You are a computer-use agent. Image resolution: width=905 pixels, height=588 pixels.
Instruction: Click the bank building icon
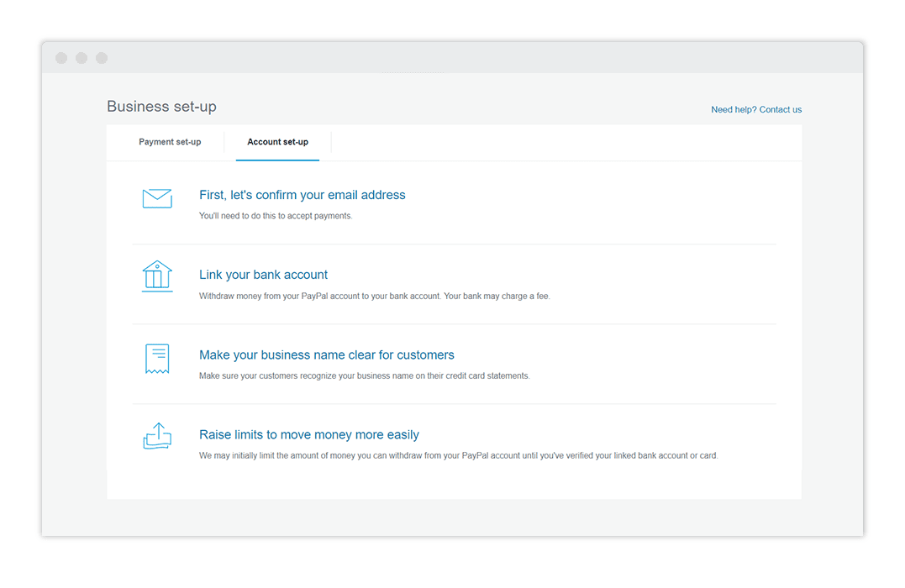point(157,276)
